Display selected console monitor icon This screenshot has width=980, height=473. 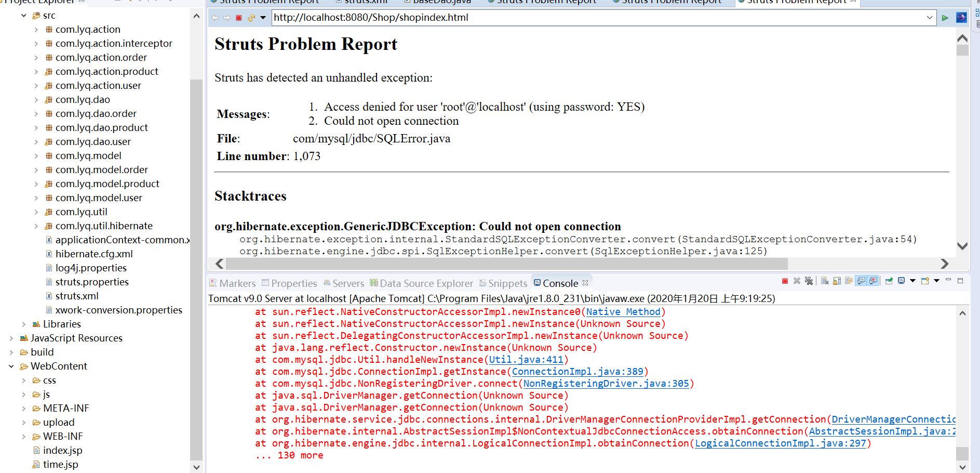point(901,281)
